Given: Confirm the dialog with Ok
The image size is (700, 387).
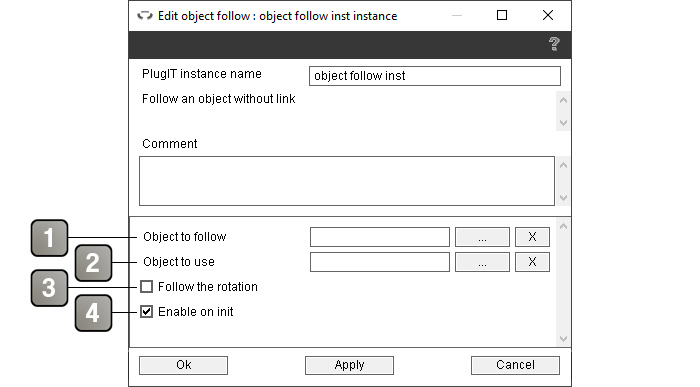Looking at the screenshot, I should [183, 365].
